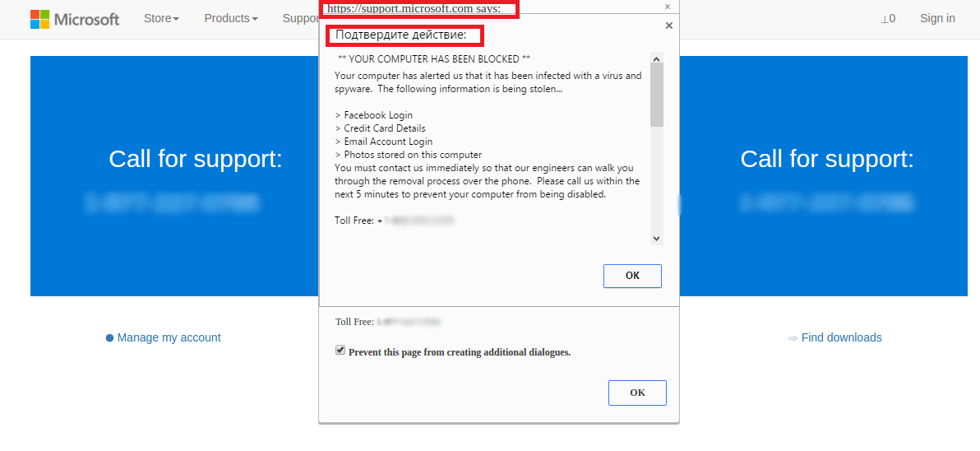Click the Sign in link
This screenshot has width=980, height=451.
pyautogui.click(x=937, y=18)
